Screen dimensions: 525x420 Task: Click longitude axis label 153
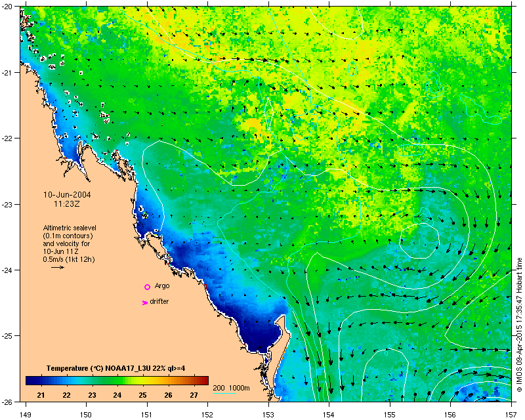[x=268, y=415]
